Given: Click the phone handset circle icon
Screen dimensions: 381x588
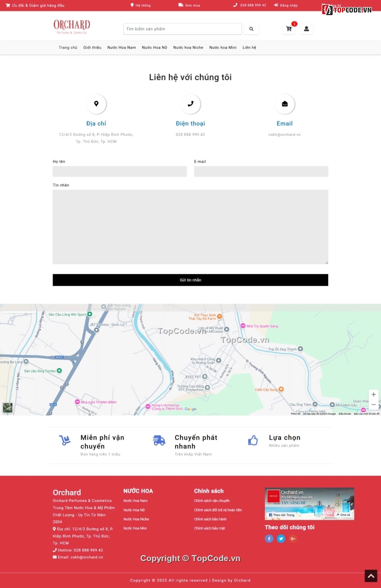Looking at the screenshot, I should pyautogui.click(x=190, y=104).
